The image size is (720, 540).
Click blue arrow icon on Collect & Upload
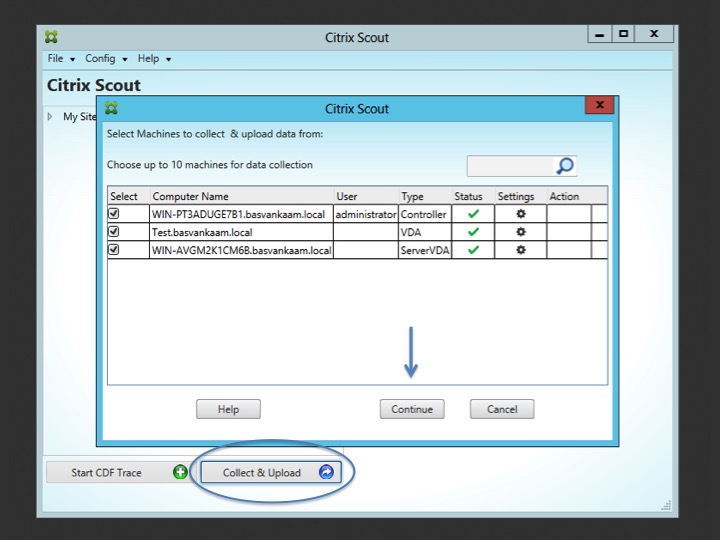326,472
